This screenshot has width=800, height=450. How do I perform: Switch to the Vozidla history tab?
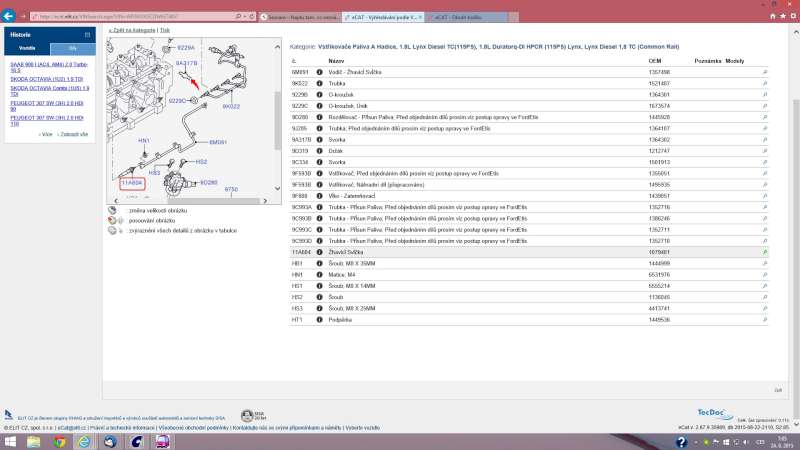click(28, 47)
